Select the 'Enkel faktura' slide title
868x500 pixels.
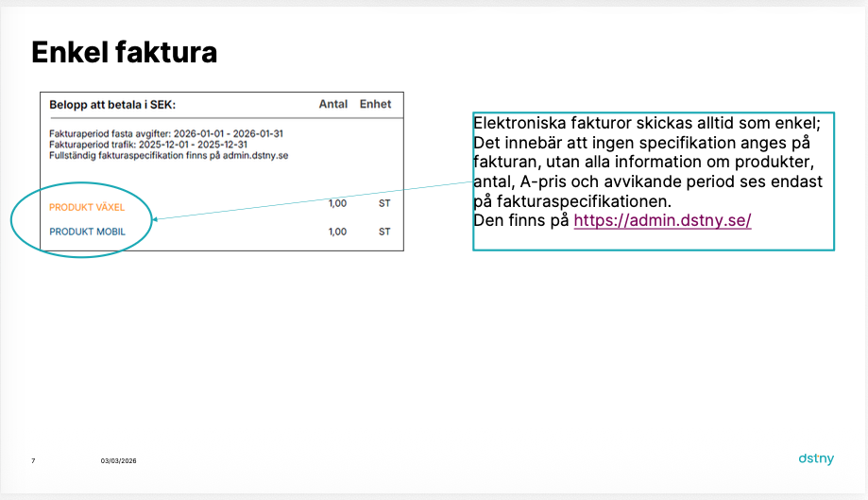(124, 52)
